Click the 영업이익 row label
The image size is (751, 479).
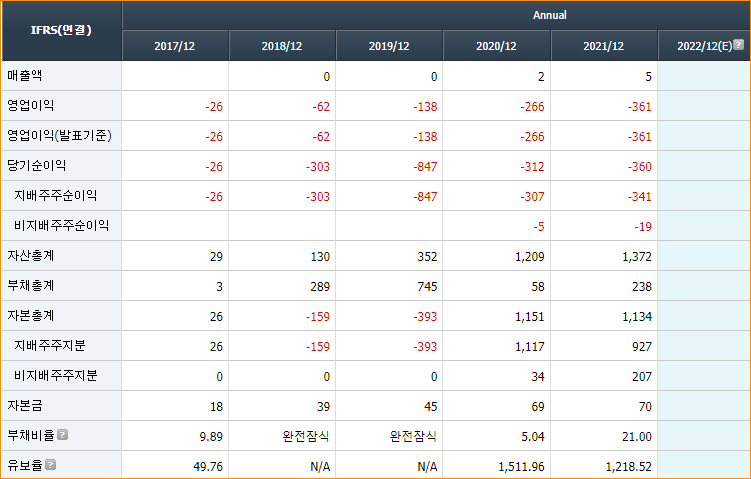(x=30, y=105)
